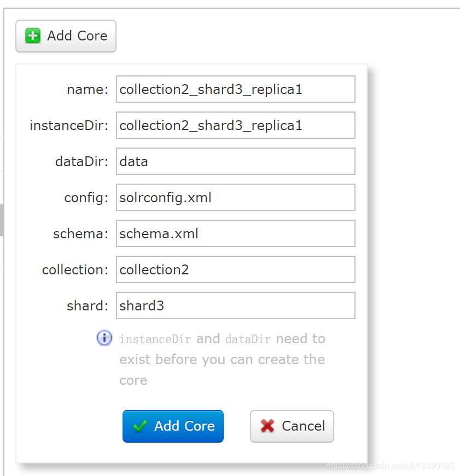Viewport: 460px width, 476px height.
Task: Submit the form with blue Add Core button
Action: point(173,426)
